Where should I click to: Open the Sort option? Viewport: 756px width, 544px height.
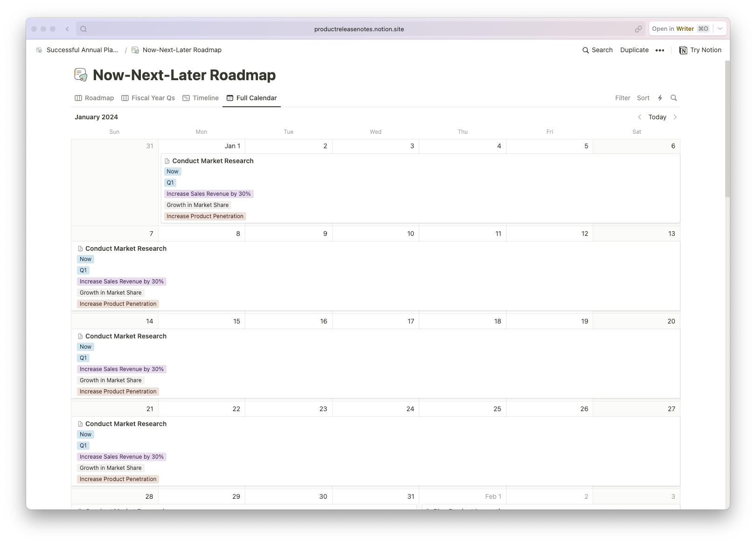click(x=643, y=98)
